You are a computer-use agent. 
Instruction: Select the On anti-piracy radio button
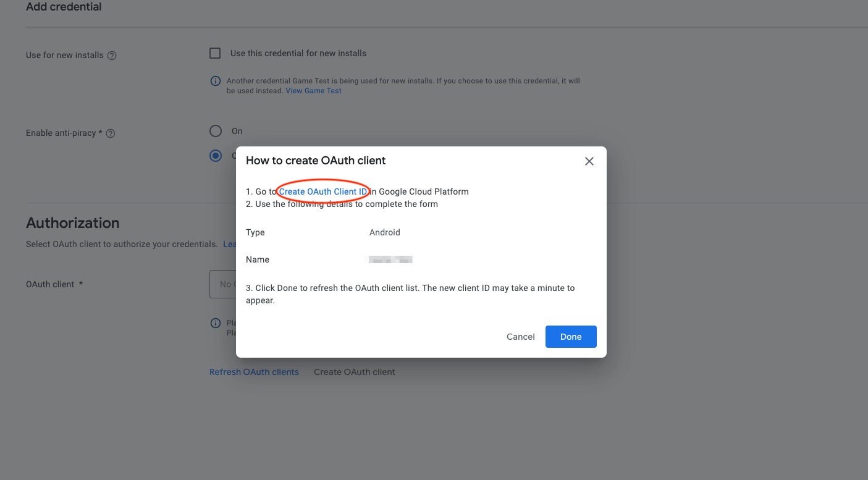pyautogui.click(x=216, y=131)
